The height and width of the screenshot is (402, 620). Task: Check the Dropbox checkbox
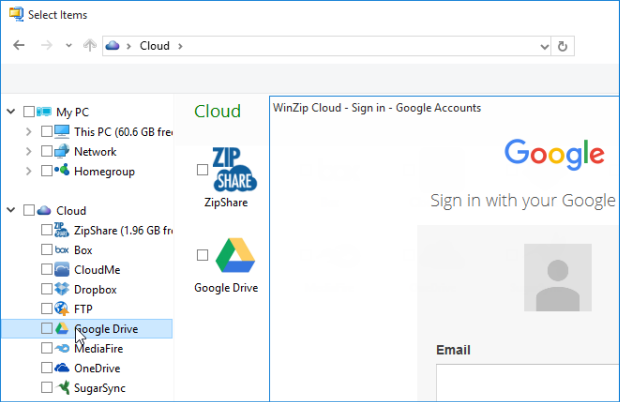pos(47,289)
